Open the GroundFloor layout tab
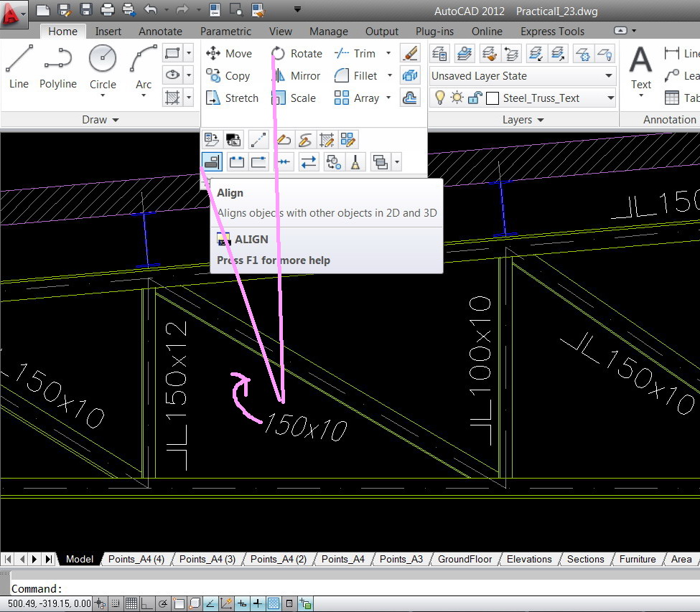The height and width of the screenshot is (612, 700). [x=465, y=559]
